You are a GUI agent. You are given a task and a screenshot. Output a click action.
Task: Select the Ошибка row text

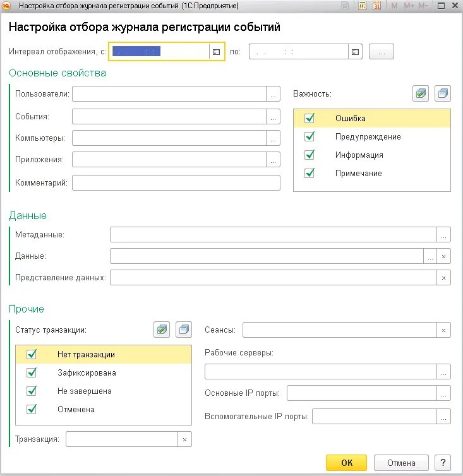coord(351,119)
